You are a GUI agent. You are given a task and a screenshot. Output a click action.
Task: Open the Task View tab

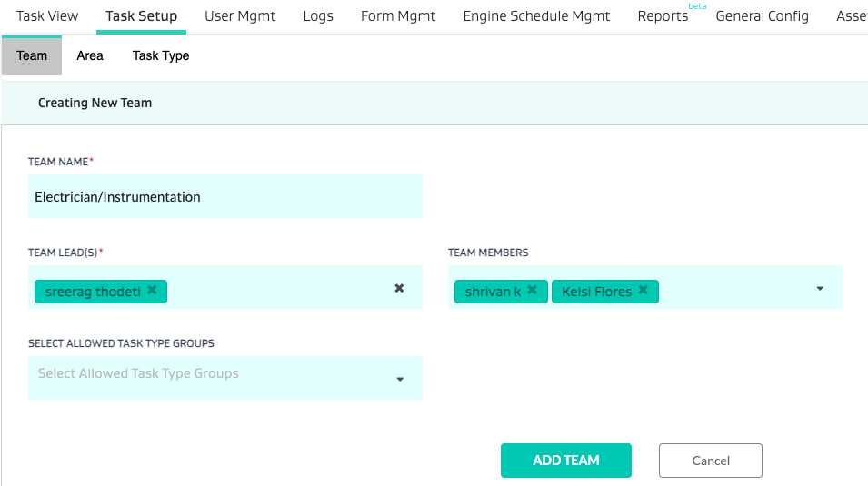click(47, 16)
